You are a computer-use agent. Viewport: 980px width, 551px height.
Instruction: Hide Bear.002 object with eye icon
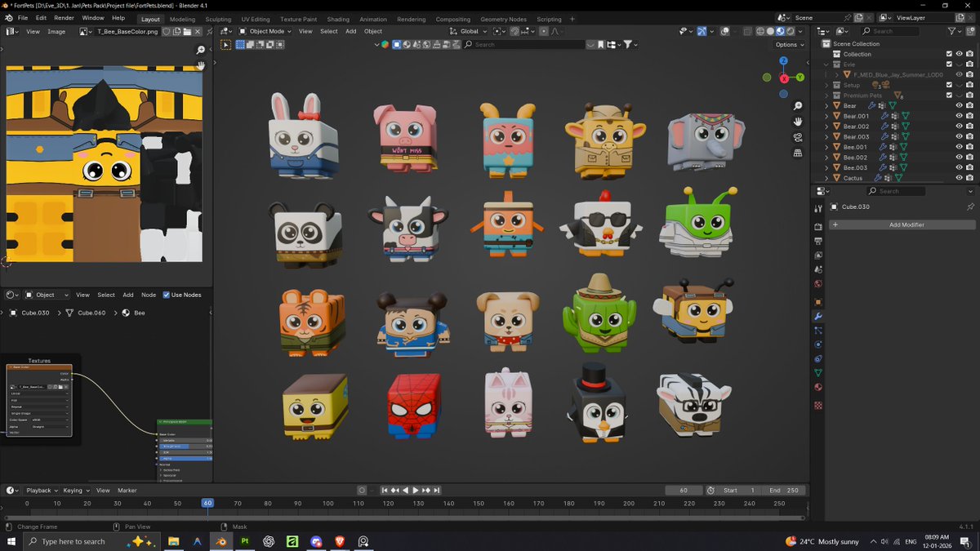(959, 127)
